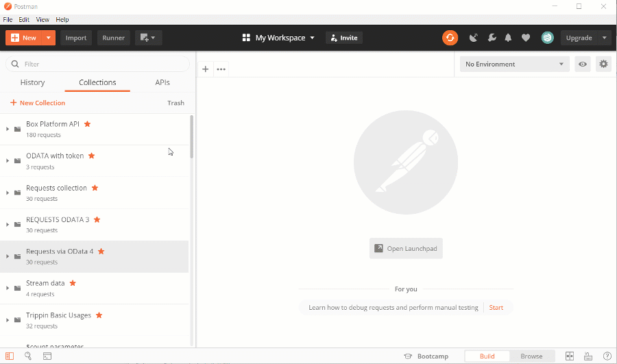This screenshot has height=364, width=617.
Task: Create a New Collection
Action: coord(38,103)
